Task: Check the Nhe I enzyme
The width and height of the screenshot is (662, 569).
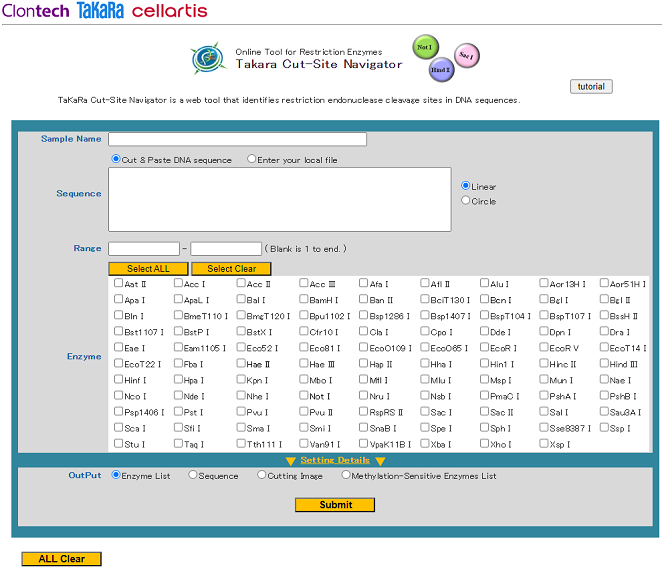Action: point(241,395)
